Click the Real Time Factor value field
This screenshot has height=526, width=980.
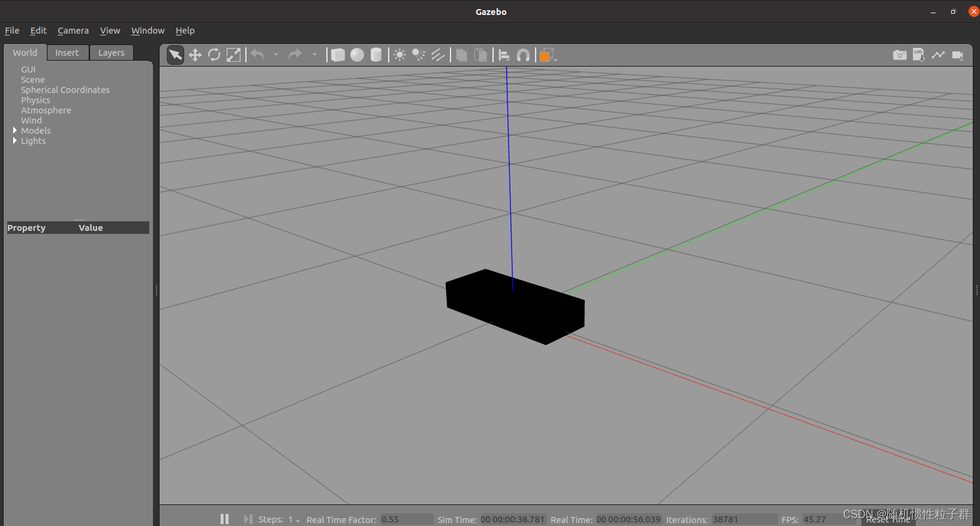point(407,519)
